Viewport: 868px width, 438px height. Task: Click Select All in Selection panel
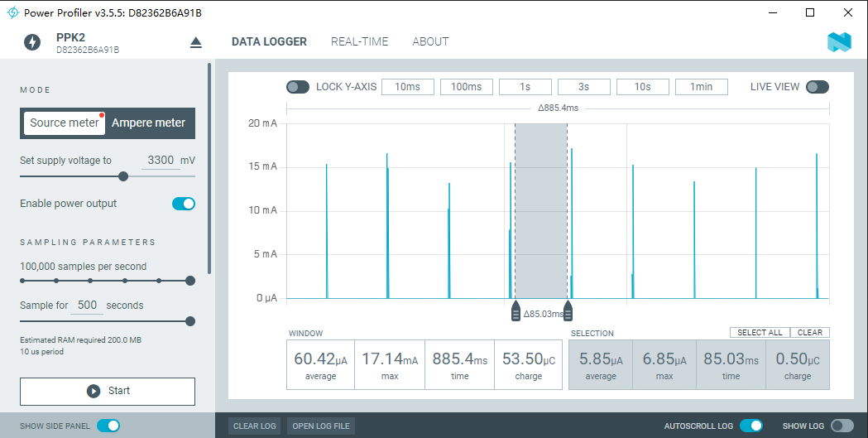pyautogui.click(x=760, y=332)
